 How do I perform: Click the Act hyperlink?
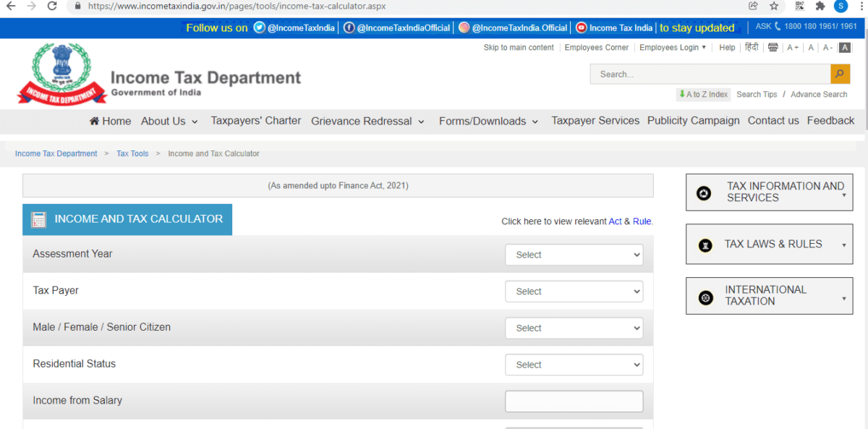614,221
